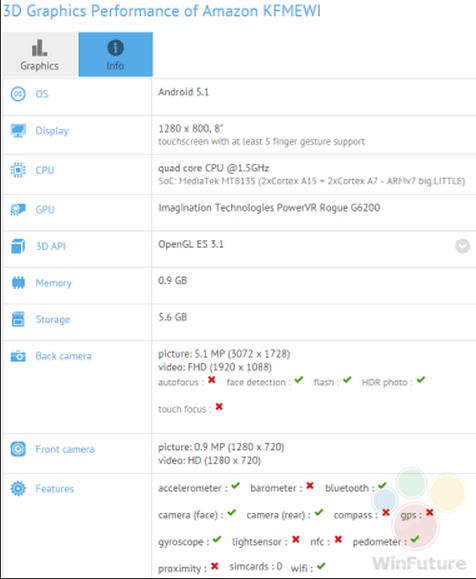The image size is (476, 579).
Task: Click the 3D API cube icon
Action: [x=18, y=246]
